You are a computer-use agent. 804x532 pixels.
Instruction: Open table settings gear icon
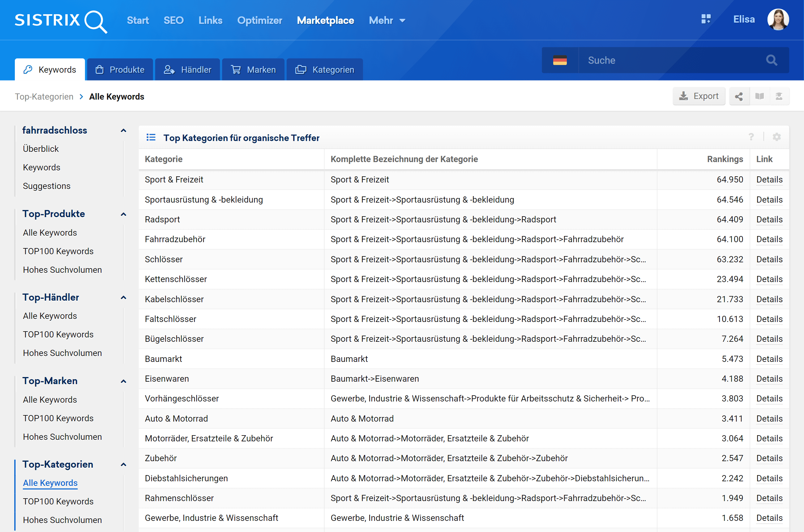click(776, 137)
